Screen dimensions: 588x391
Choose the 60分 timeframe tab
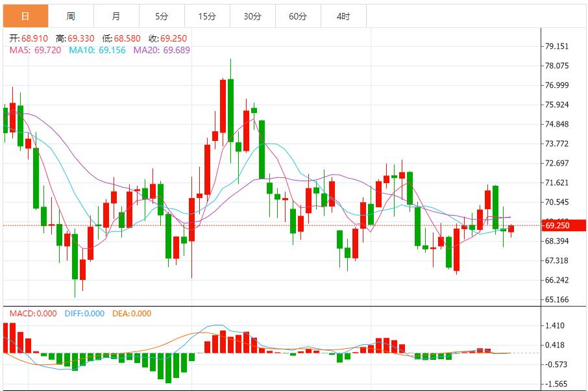[298, 16]
